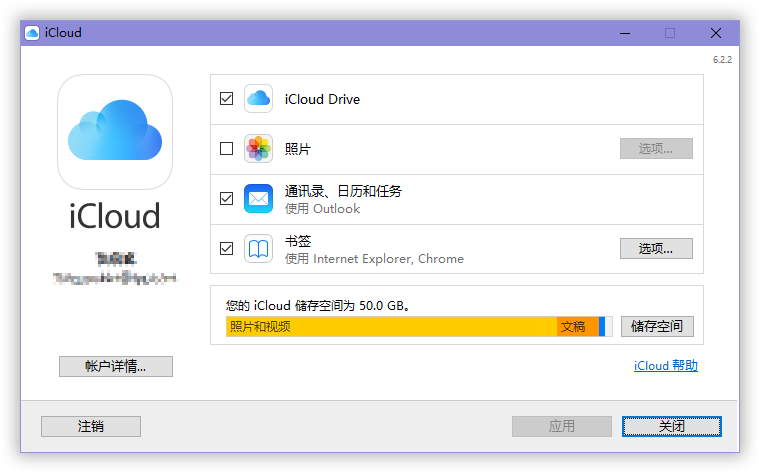Click the 注销 sign out button
760x473 pixels.
click(91, 426)
